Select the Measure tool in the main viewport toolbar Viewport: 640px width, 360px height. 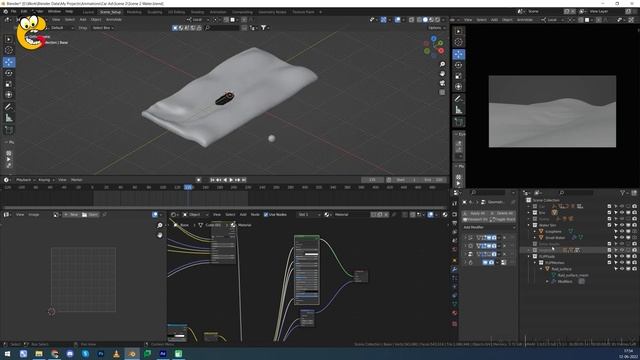(x=9, y=118)
